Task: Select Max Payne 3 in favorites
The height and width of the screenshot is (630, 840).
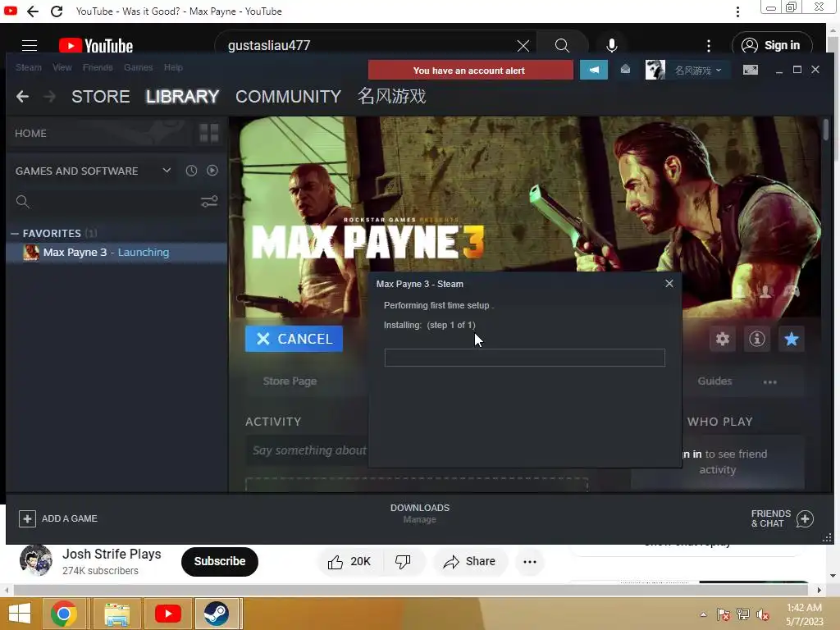Action: [116, 253]
